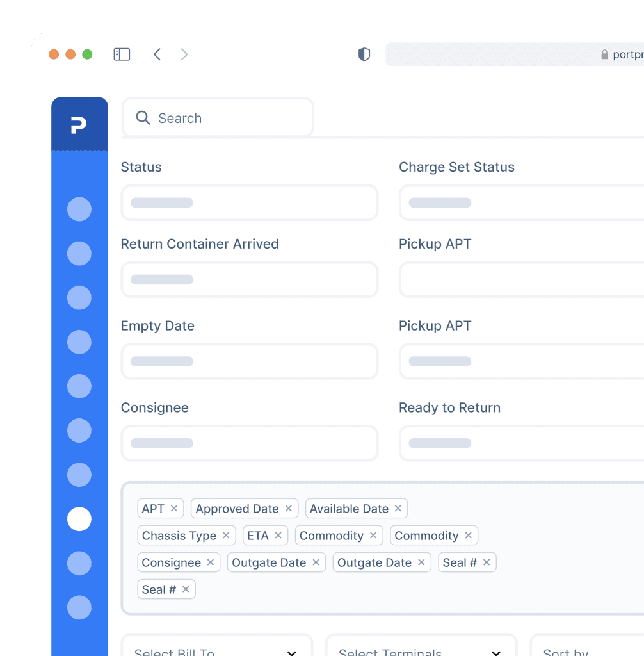Select the first sidebar navigation icon
The width and height of the screenshot is (644, 656).
coord(79,209)
